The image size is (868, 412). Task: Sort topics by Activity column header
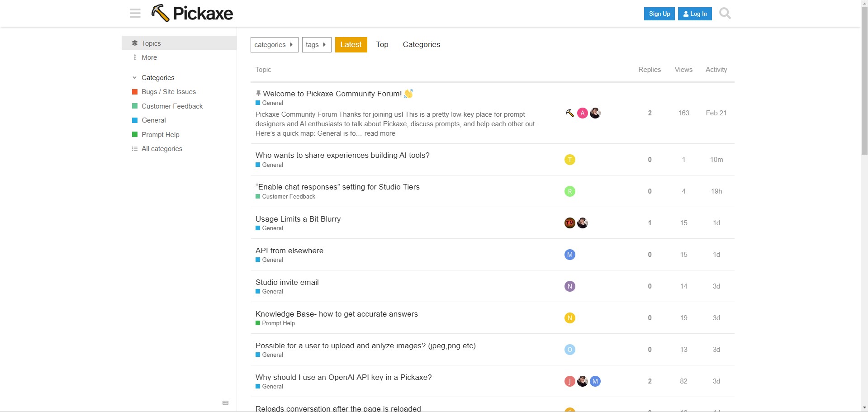(716, 70)
